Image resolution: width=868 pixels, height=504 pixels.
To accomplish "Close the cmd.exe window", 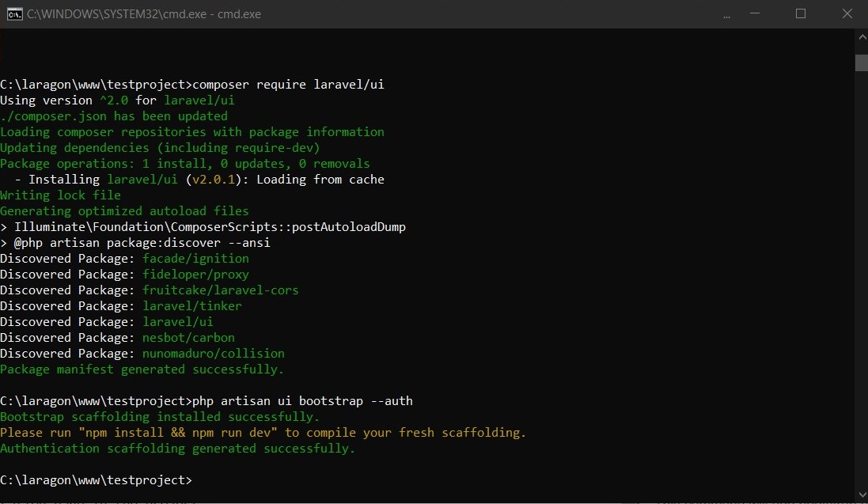I will point(847,13).
